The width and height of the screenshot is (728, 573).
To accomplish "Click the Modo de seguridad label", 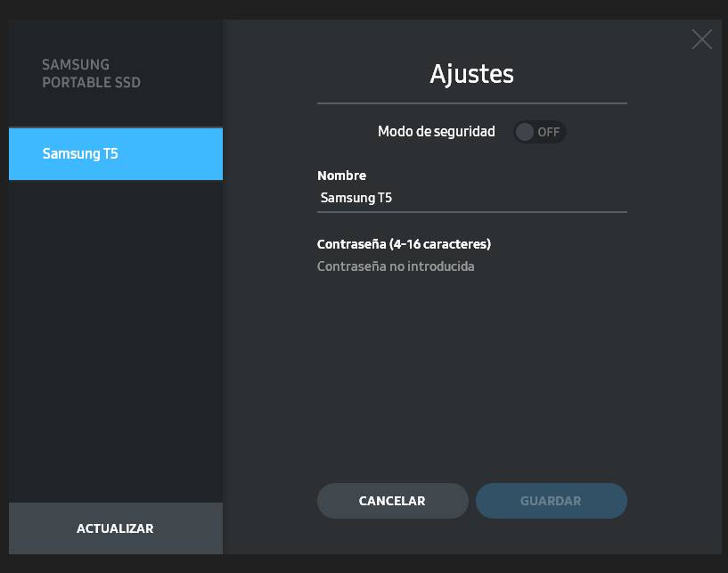I will coord(436,131).
